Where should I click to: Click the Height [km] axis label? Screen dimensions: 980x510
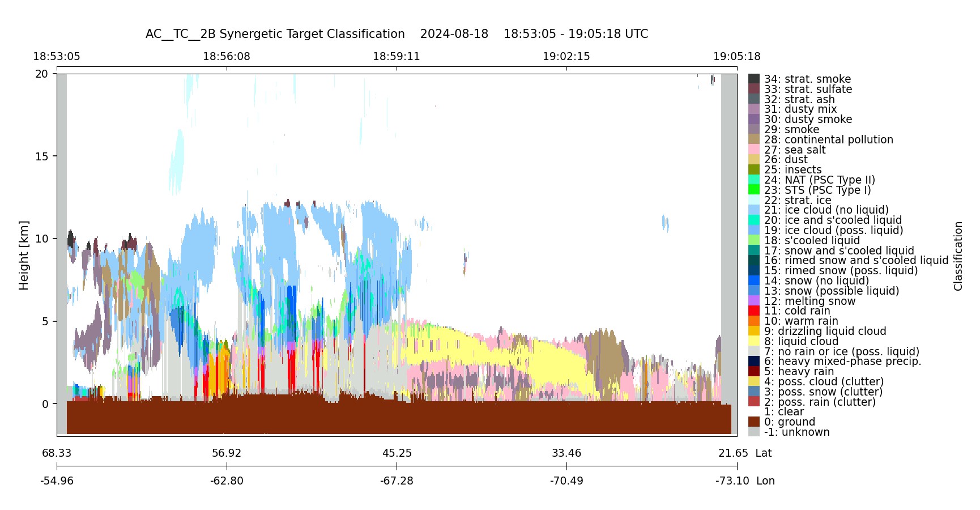pyautogui.click(x=24, y=255)
